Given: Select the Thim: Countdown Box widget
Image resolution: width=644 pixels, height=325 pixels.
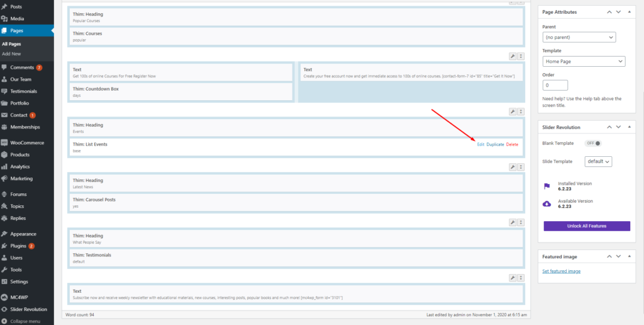Looking at the screenshot, I should pos(181,92).
